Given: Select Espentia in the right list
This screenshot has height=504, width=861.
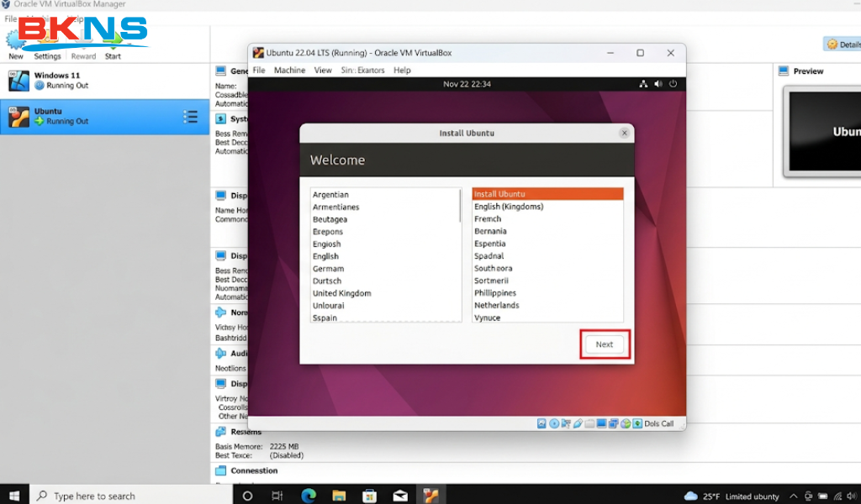Looking at the screenshot, I should pos(490,244).
